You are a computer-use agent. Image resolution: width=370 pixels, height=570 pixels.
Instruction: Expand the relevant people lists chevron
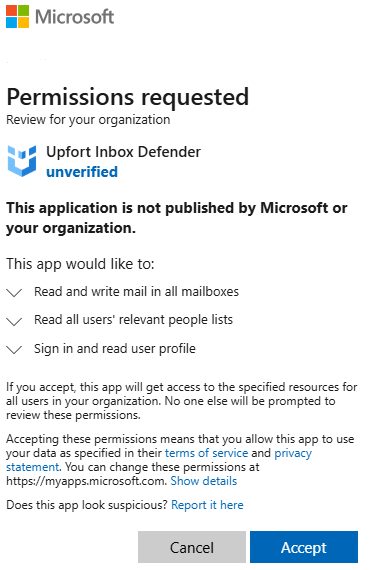click(15, 321)
